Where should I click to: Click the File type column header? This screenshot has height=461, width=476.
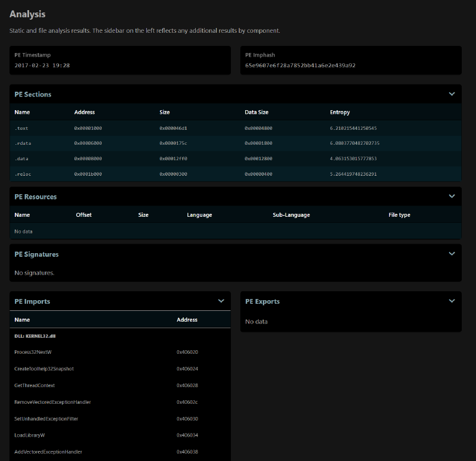coord(399,215)
